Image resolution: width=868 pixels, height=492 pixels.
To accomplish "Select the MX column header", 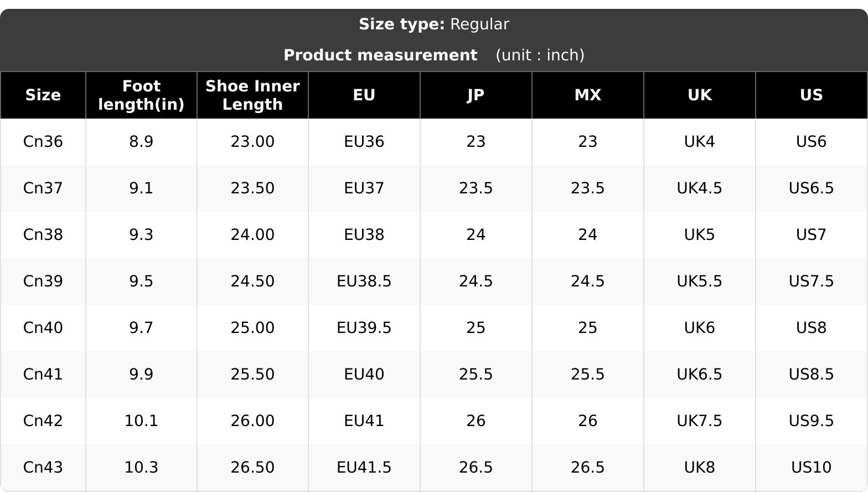I will pyautogui.click(x=588, y=95).
